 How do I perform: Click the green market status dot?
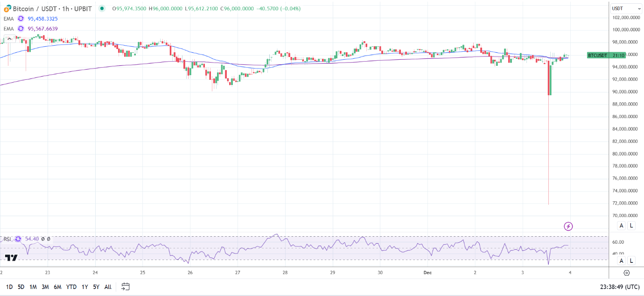click(x=102, y=8)
